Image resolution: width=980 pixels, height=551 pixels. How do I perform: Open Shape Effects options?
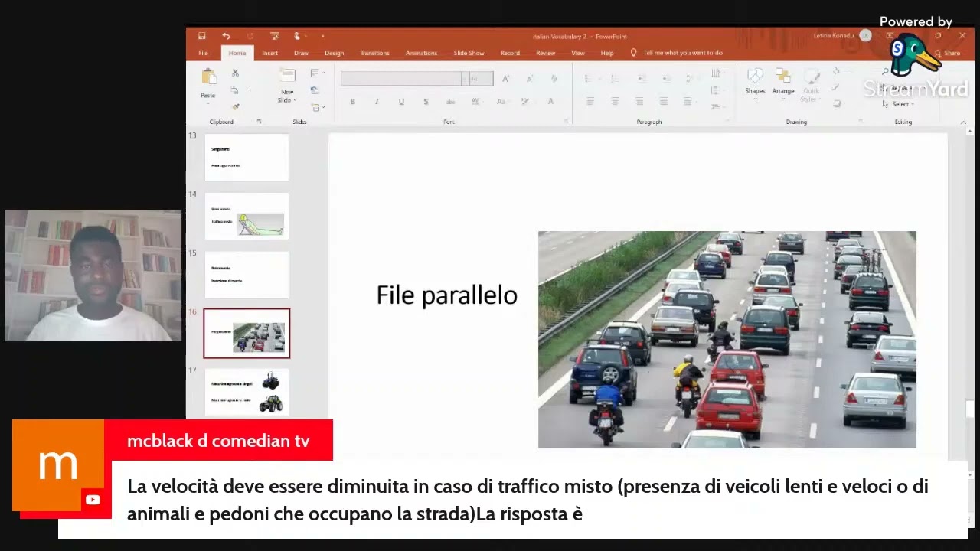836,103
